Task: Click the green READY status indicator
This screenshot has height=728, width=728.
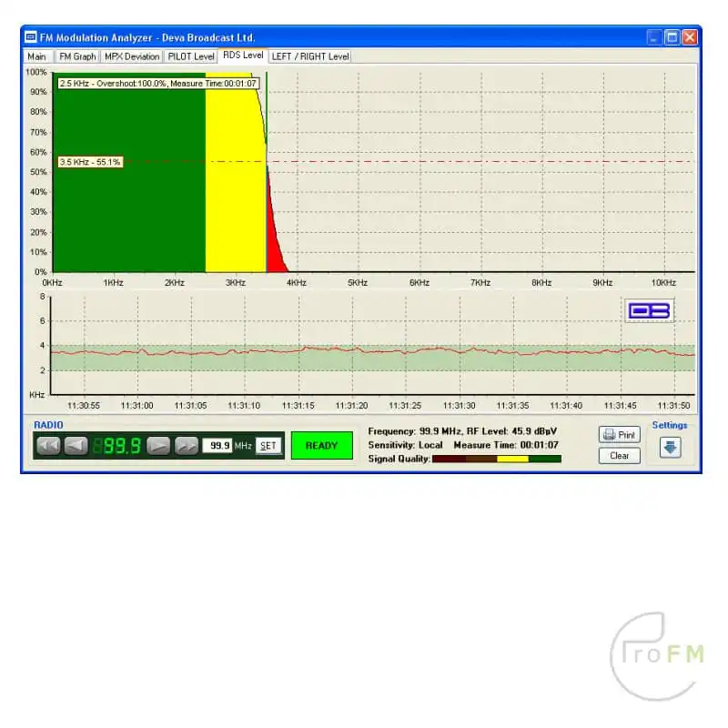Action: (321, 446)
